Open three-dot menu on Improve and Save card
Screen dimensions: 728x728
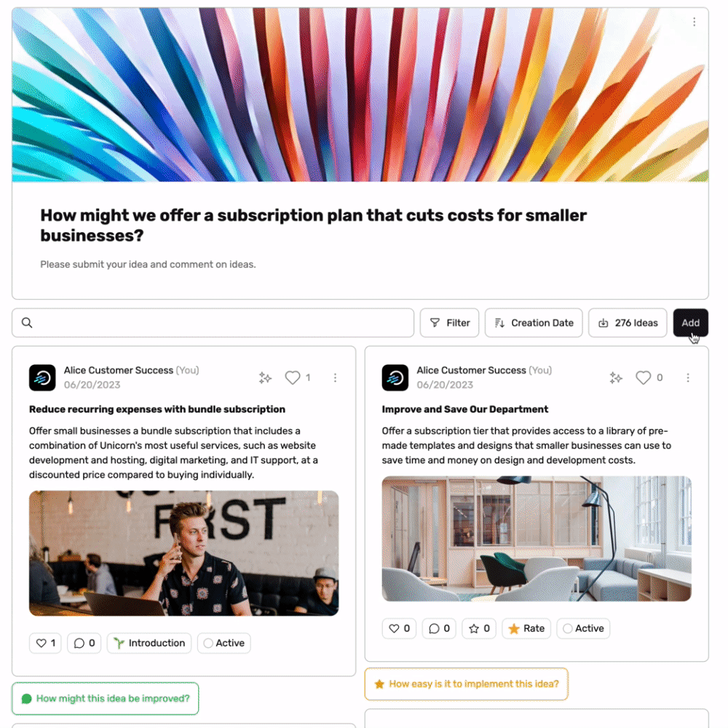tap(688, 377)
